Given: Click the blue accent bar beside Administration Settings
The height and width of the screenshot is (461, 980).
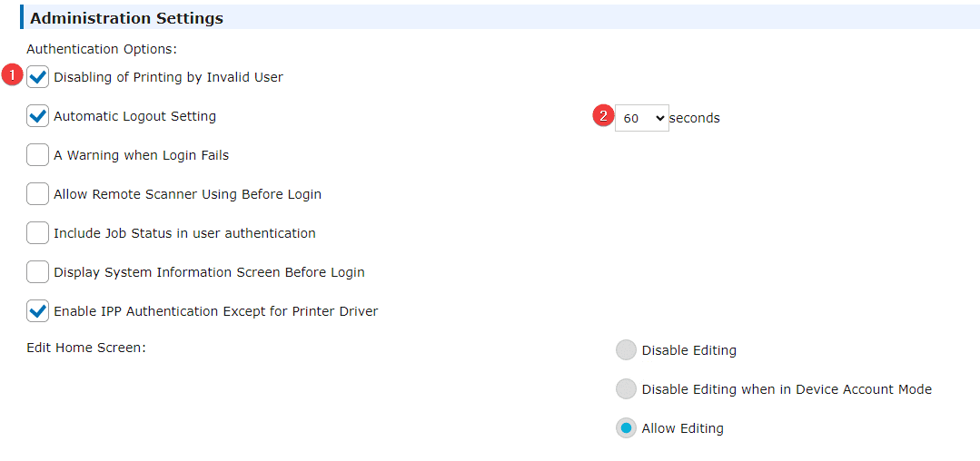Looking at the screenshot, I should tap(22, 17).
